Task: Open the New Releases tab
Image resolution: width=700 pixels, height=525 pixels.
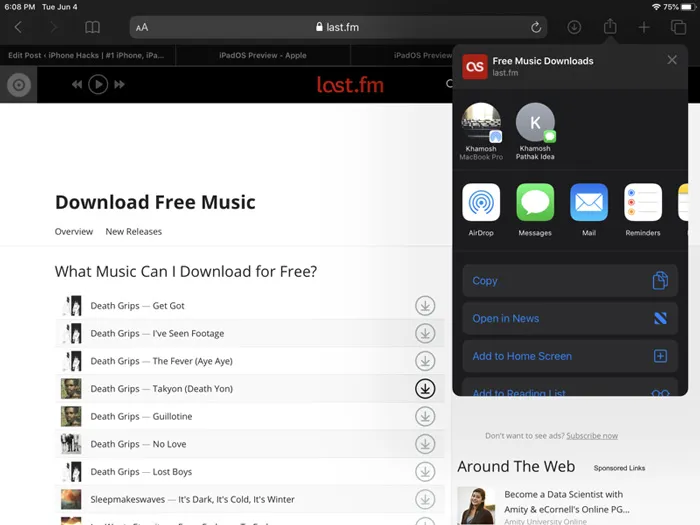Action: (x=133, y=231)
